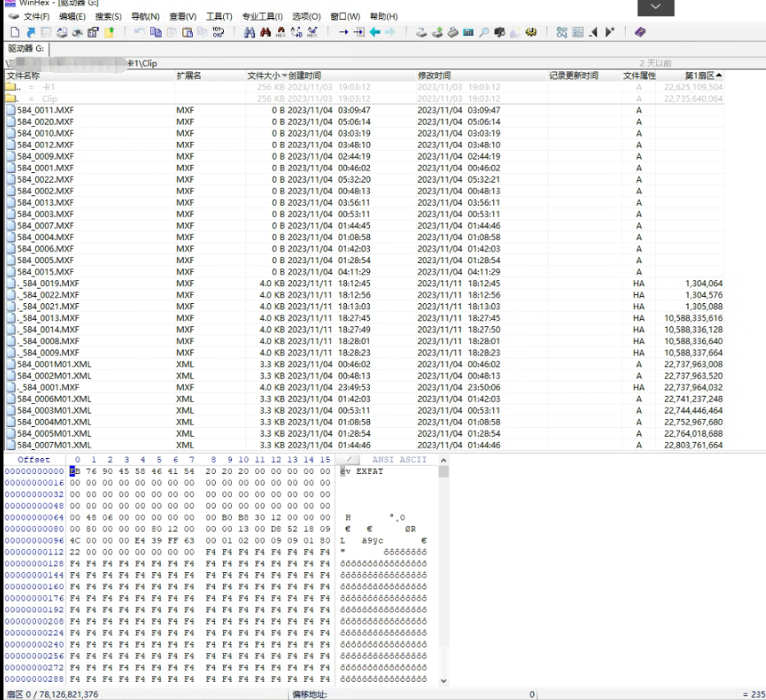Click the black right-pointing triangle icon

(x=609, y=32)
